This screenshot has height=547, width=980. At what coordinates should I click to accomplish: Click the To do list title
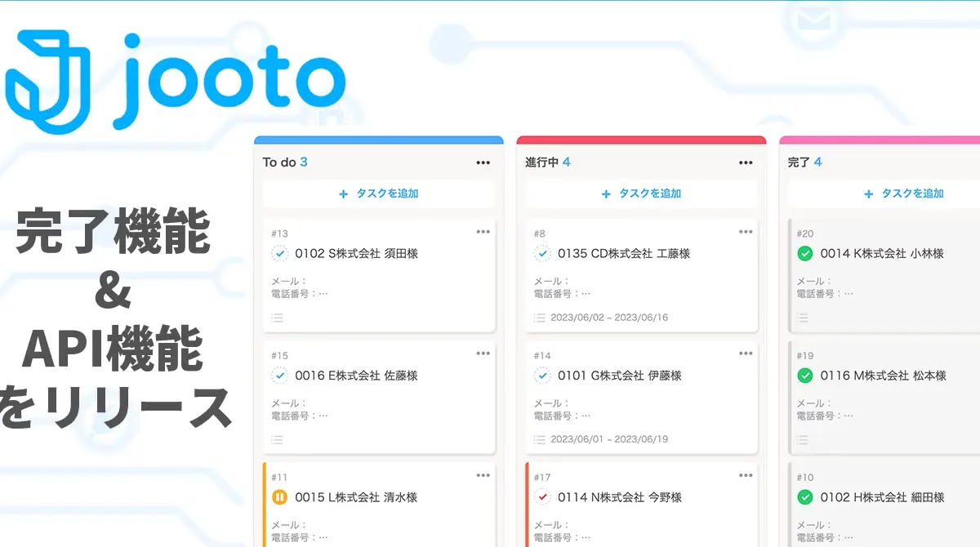point(279,162)
